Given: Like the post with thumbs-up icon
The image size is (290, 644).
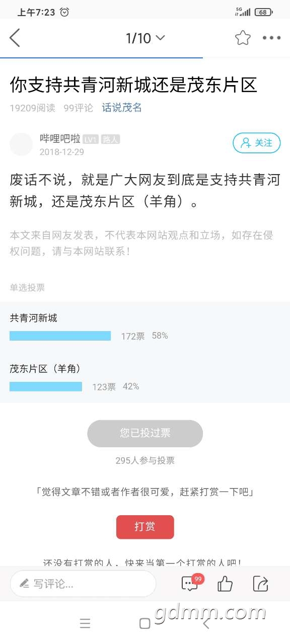Looking at the screenshot, I should pyautogui.click(x=225, y=584).
